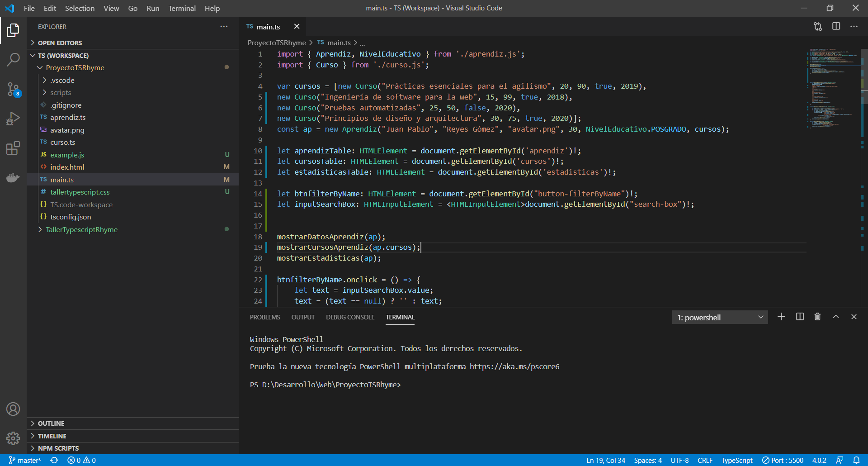Click the master branch status button
This screenshot has width=868, height=466.
[25, 460]
